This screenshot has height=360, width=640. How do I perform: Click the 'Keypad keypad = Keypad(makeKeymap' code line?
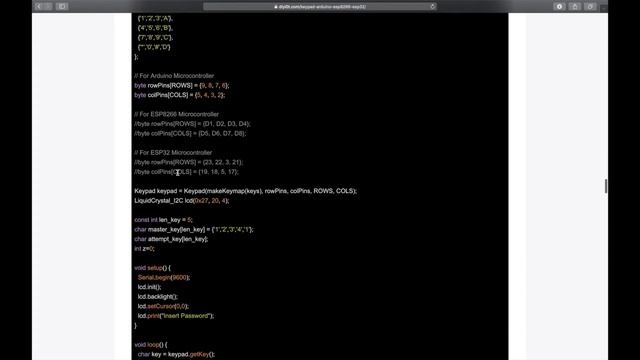coord(245,191)
